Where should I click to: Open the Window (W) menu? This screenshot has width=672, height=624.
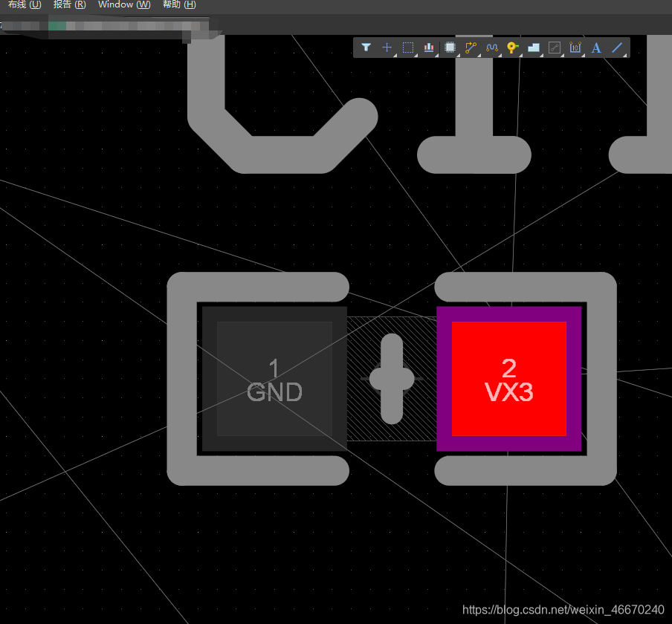point(124,4)
